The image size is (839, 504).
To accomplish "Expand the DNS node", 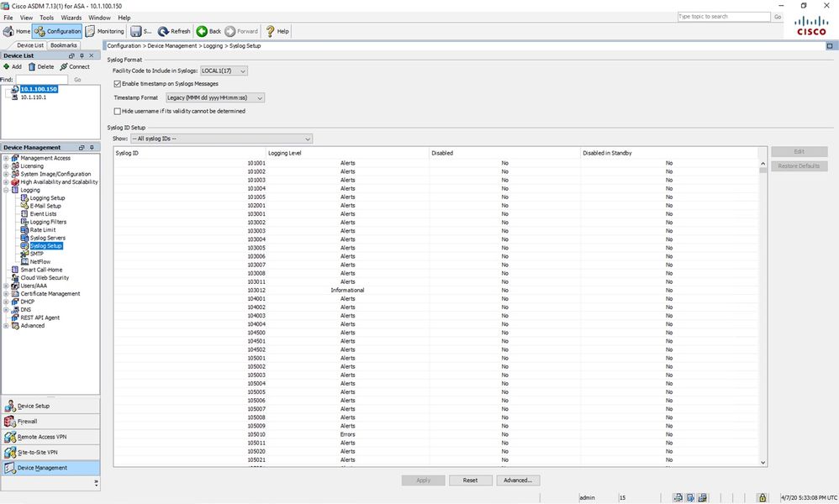I will tap(6, 310).
